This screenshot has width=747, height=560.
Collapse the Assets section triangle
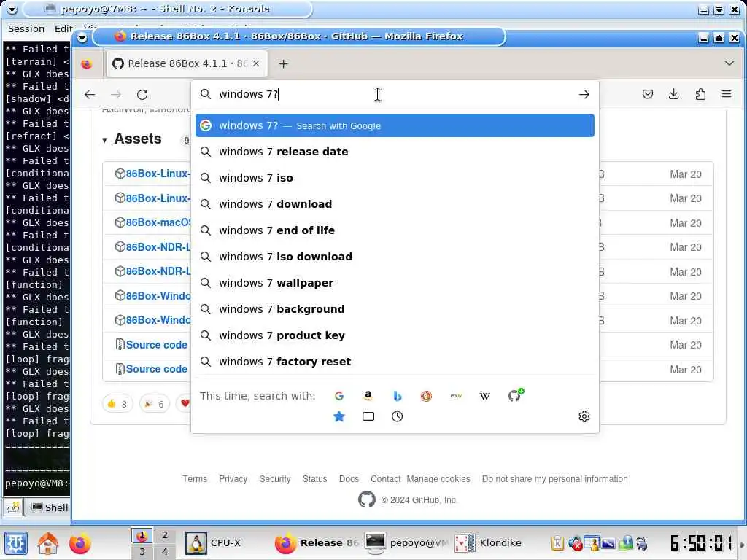(x=104, y=140)
